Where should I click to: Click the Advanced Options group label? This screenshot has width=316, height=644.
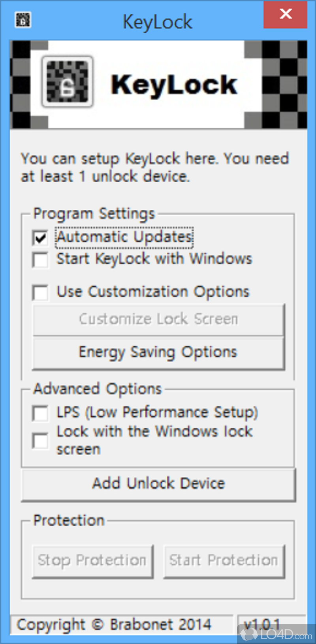coord(98,389)
